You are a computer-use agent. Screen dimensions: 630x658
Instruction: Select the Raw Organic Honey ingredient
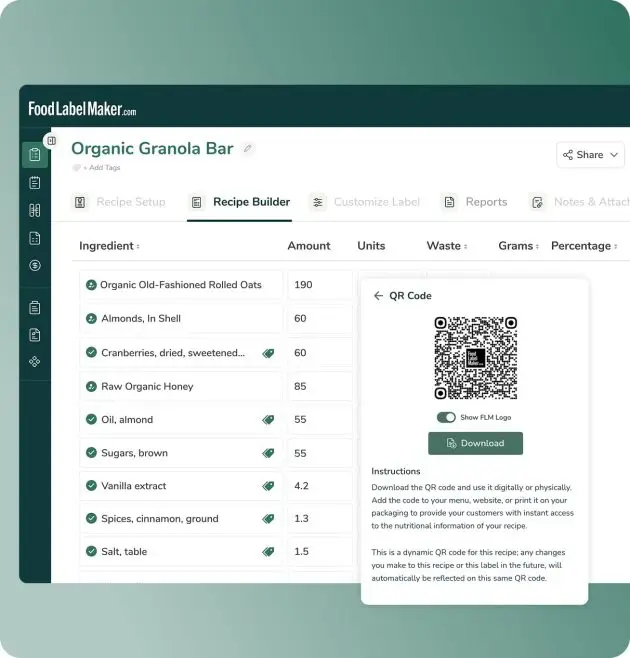pyautogui.click(x=181, y=386)
